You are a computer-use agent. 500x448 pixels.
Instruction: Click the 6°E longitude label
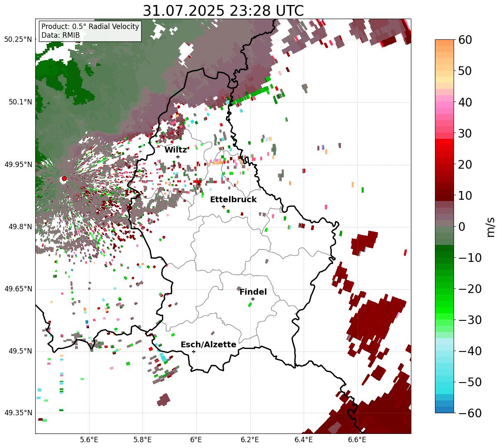(196, 440)
